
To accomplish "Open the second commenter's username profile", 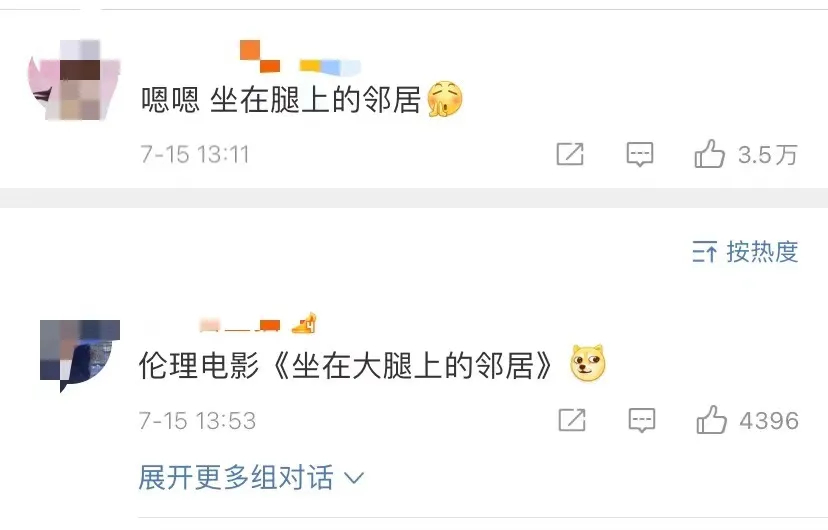I will coord(239,325).
